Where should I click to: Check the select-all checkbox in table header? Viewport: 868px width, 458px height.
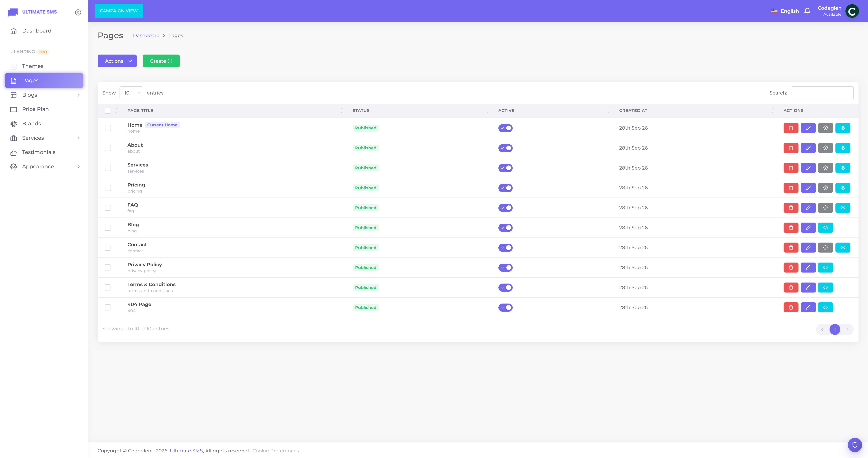click(108, 110)
